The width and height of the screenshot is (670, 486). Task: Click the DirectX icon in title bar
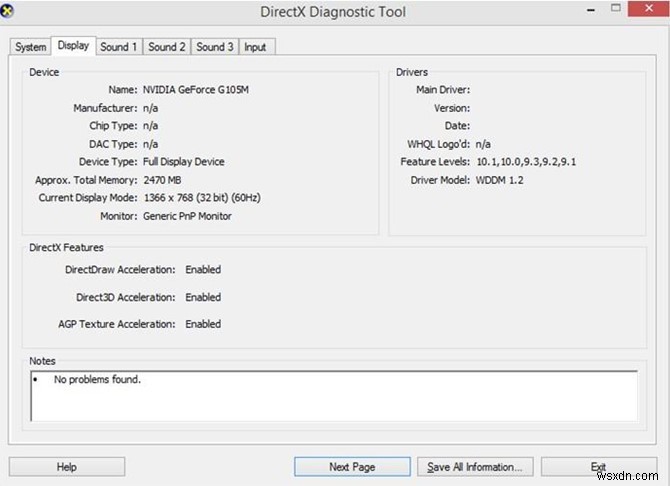(x=6, y=10)
